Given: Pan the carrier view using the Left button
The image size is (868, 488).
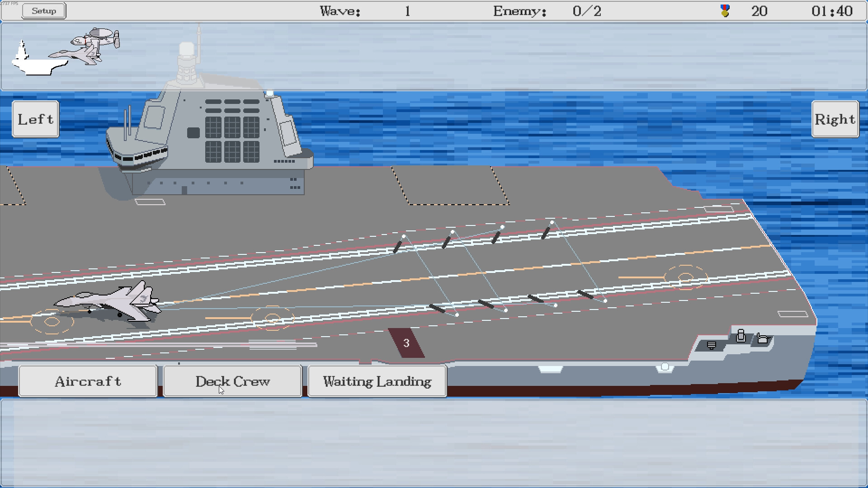Looking at the screenshot, I should click(x=35, y=119).
